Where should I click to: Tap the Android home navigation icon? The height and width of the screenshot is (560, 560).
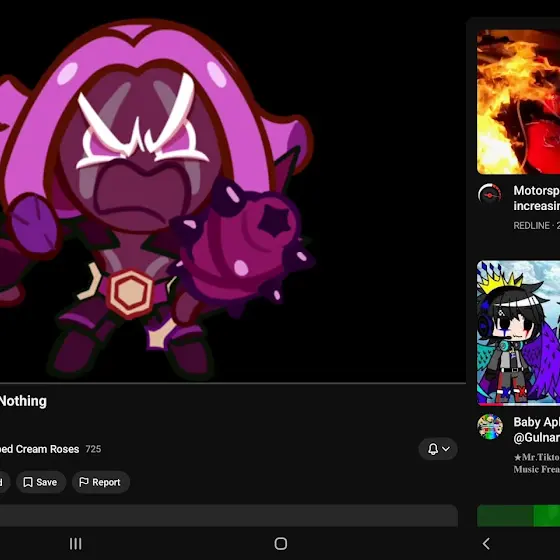(280, 544)
